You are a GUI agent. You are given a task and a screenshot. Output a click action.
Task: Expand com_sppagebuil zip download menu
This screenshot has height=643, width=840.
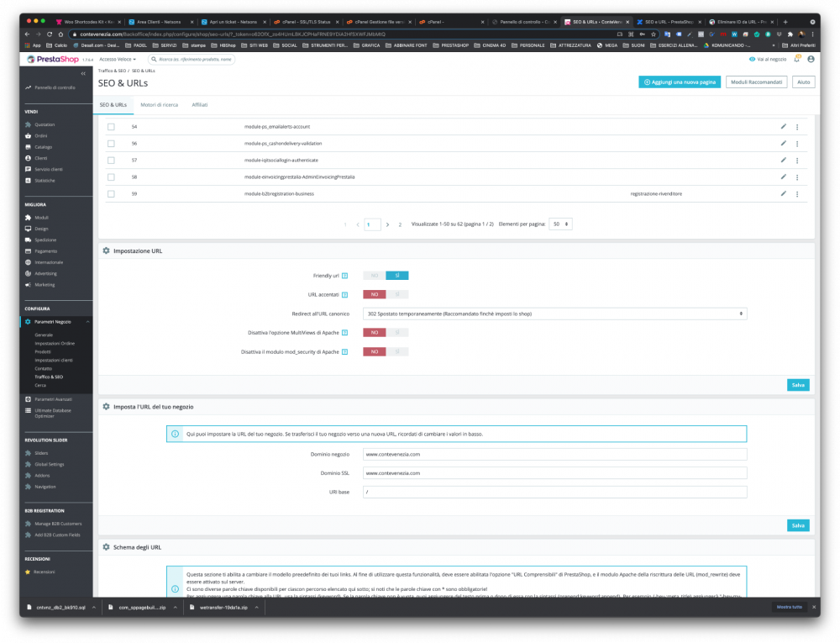[176, 607]
